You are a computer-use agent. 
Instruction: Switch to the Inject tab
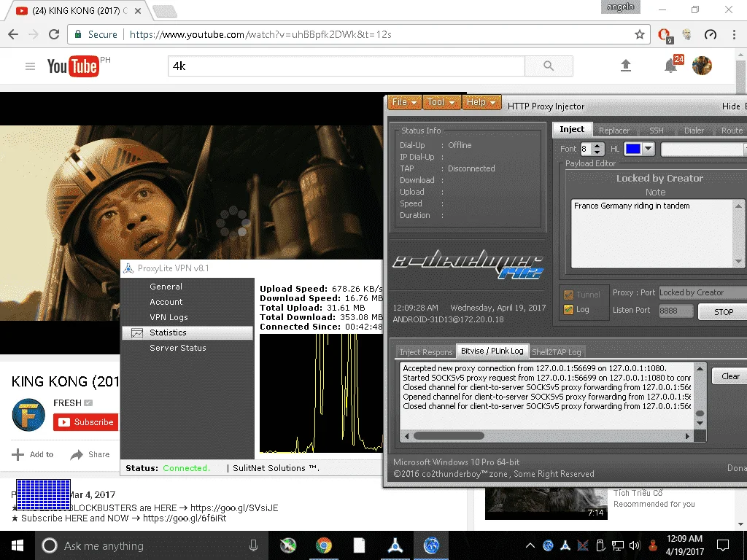pyautogui.click(x=572, y=130)
